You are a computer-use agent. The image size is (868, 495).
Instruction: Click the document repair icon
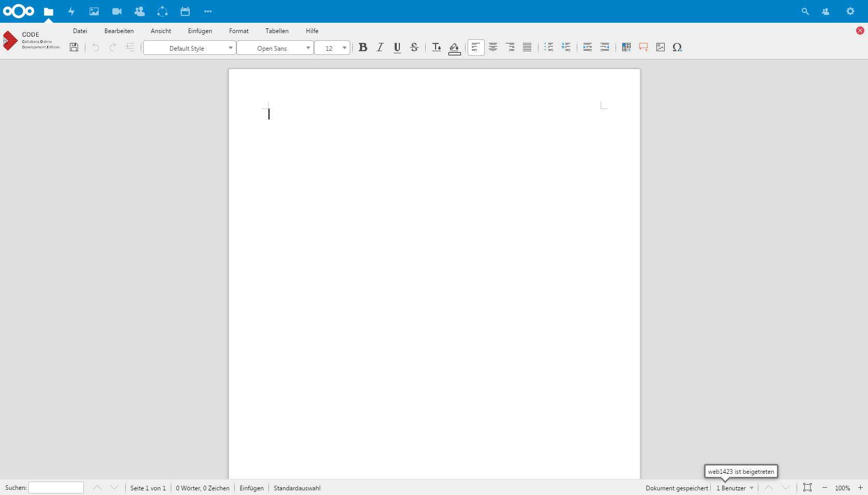pyautogui.click(x=130, y=47)
